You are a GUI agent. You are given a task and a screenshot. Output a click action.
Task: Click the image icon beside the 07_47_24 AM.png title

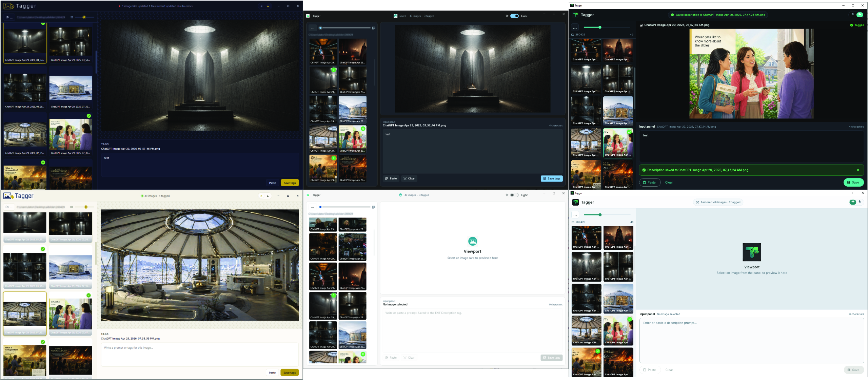point(641,25)
